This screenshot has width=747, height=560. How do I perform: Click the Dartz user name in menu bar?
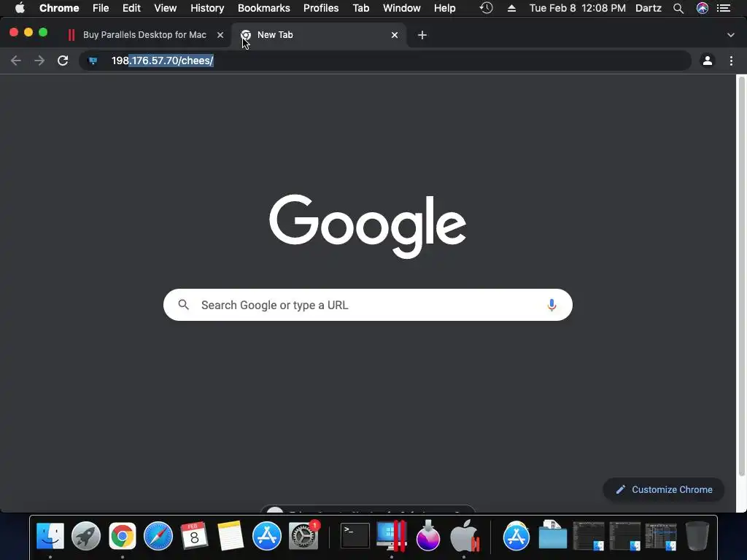click(649, 8)
